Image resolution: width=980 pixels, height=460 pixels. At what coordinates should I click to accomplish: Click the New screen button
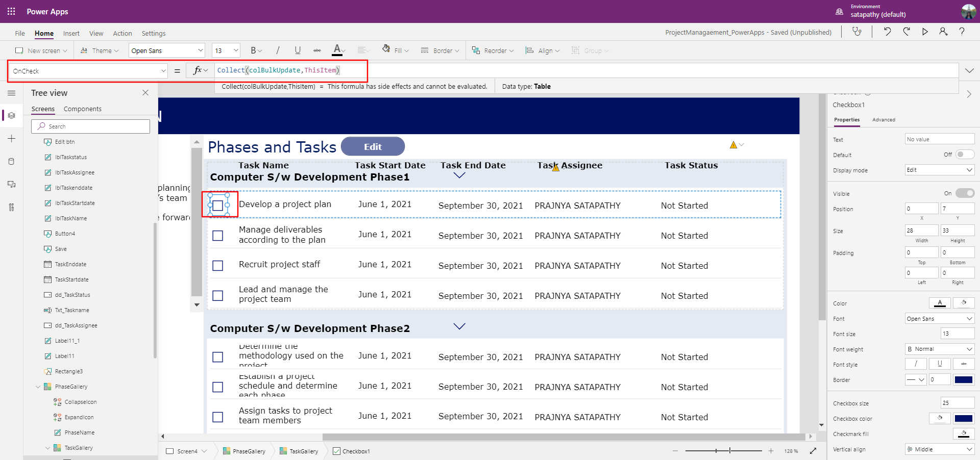coord(41,50)
